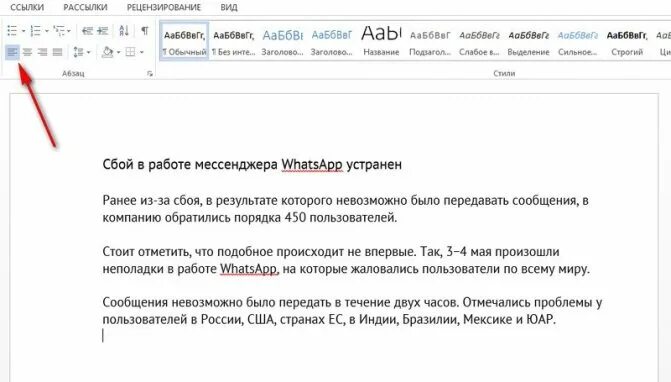Viewport: 671px width, 382px height.
Task: Open the bullet library dropdown arrow
Action: click(23, 31)
